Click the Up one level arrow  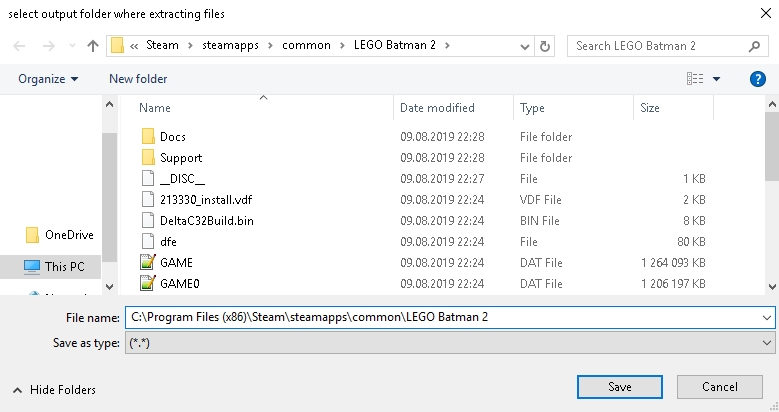click(x=93, y=46)
